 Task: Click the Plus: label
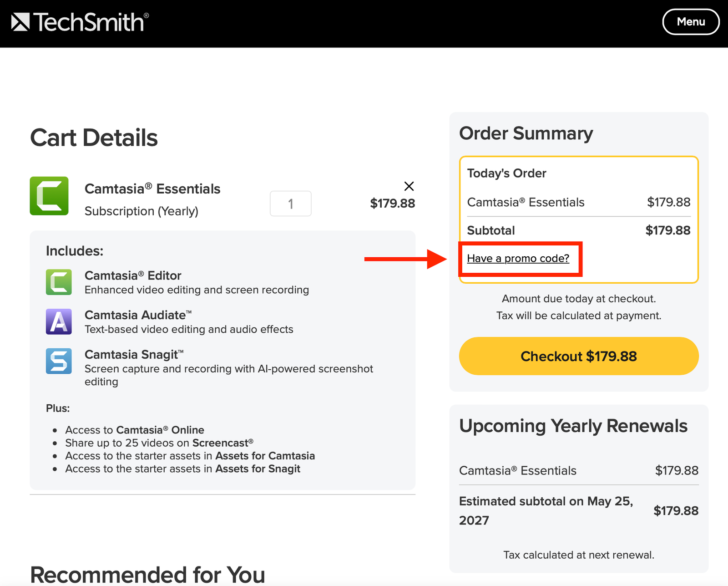tap(58, 408)
